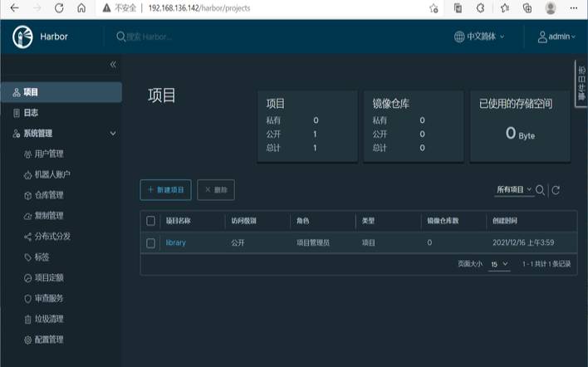Sort by 镜像仓库数 column header
Screen dimensions: 588x367
point(443,221)
